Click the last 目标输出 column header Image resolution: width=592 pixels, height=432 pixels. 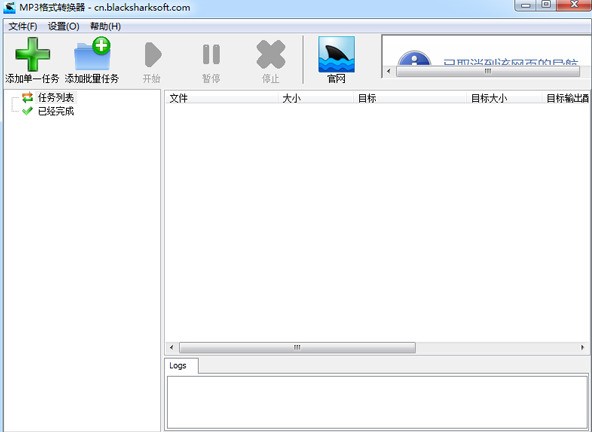click(566, 98)
